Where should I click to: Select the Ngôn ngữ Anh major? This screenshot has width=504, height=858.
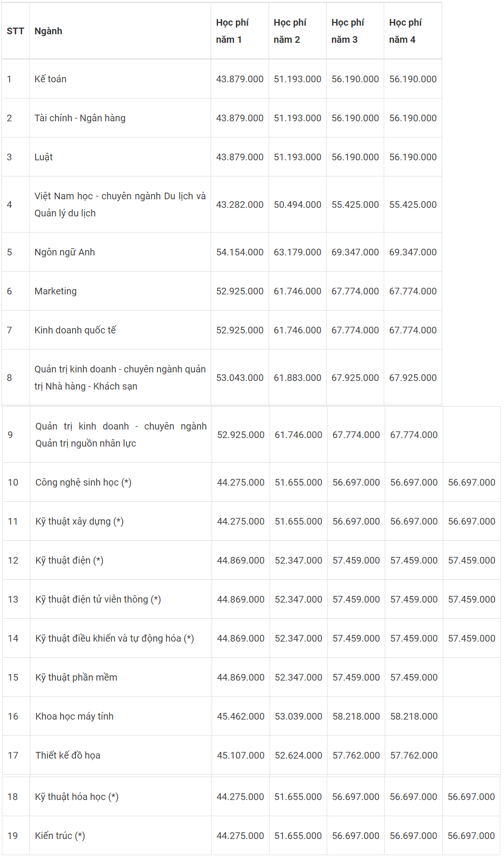(x=120, y=252)
